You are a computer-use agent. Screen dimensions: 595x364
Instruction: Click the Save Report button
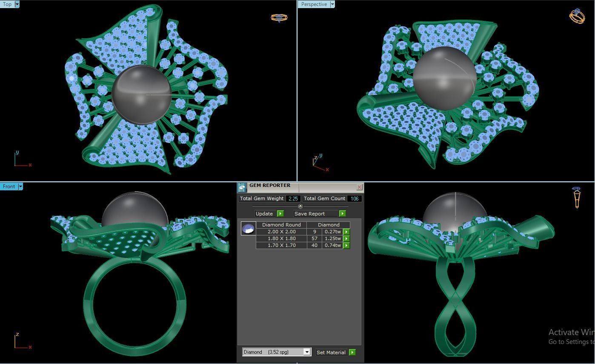(x=316, y=214)
